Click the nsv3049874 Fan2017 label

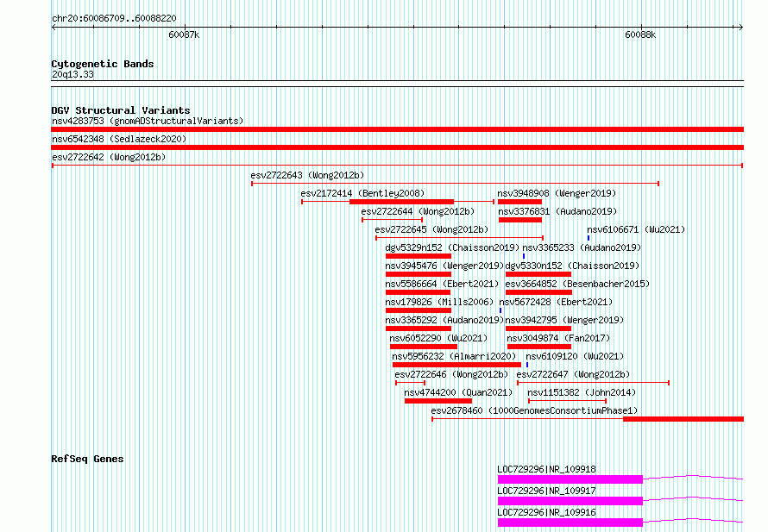pyautogui.click(x=558, y=338)
